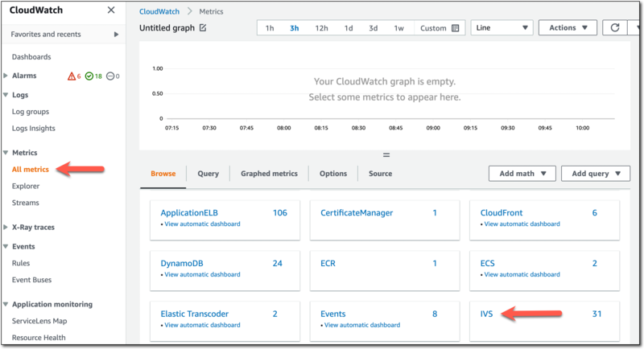Open the Custom time range calendar icon
The width and height of the screenshot is (644, 349).
pyautogui.click(x=455, y=28)
